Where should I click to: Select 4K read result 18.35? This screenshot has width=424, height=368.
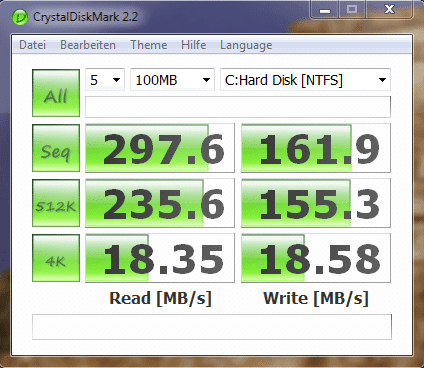click(x=160, y=258)
